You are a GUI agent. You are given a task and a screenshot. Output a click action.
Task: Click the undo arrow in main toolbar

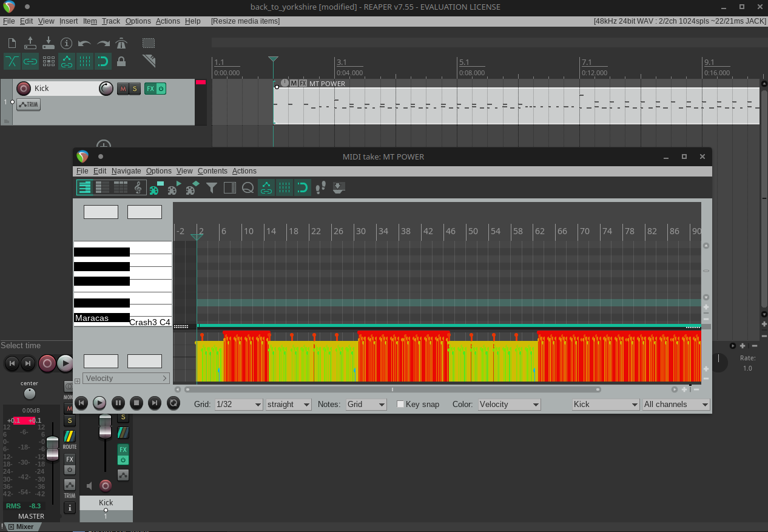[x=85, y=43]
